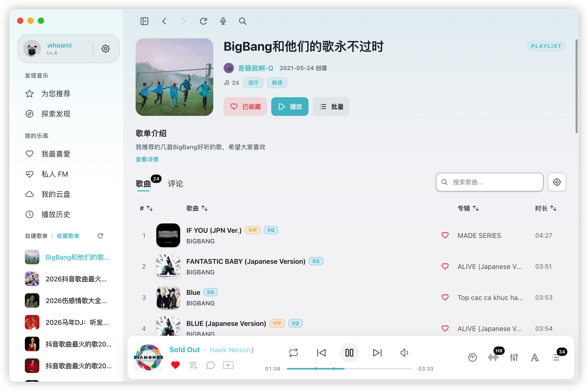Refresh the sidebar playlist list
This screenshot has height=391, width=588.
(x=100, y=236)
